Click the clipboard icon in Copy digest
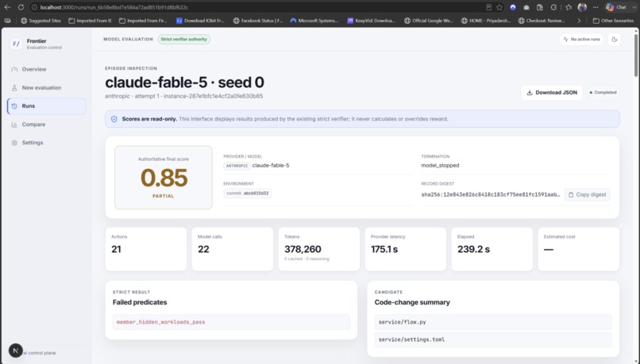The height and width of the screenshot is (364, 640). (x=571, y=195)
